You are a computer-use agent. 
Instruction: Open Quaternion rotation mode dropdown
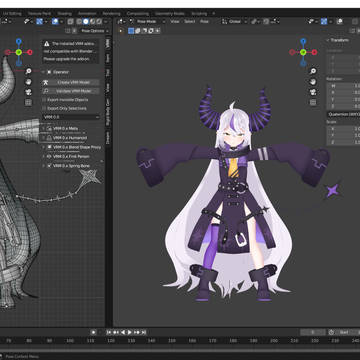pos(343,114)
